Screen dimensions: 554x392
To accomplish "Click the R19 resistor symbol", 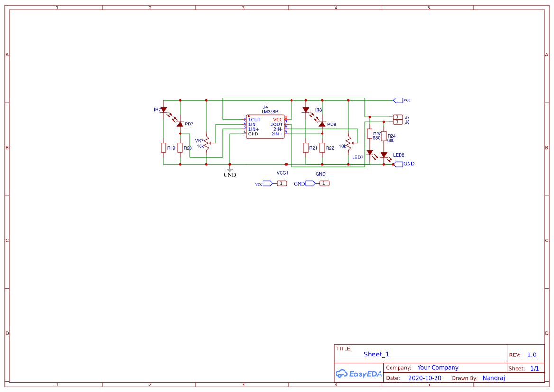I will coord(163,148).
